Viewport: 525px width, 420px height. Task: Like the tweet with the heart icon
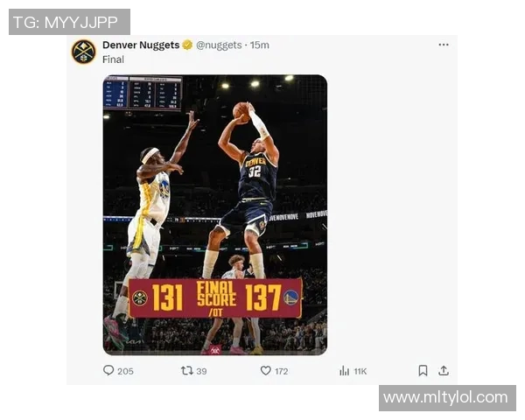266,370
